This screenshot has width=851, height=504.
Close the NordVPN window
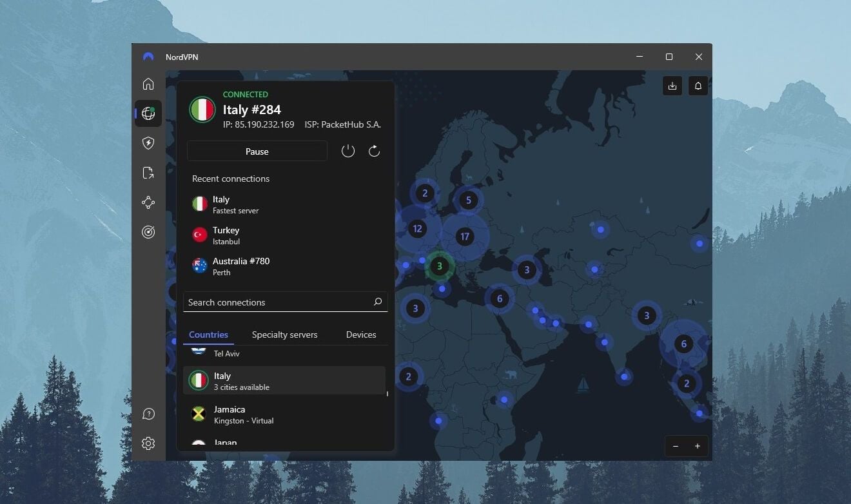pyautogui.click(x=698, y=57)
